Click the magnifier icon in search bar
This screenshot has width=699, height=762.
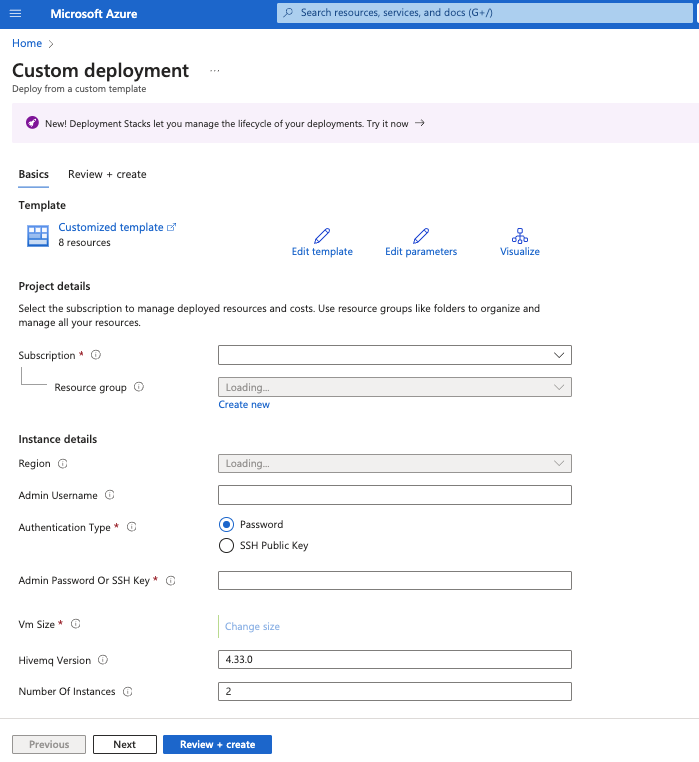(288, 13)
